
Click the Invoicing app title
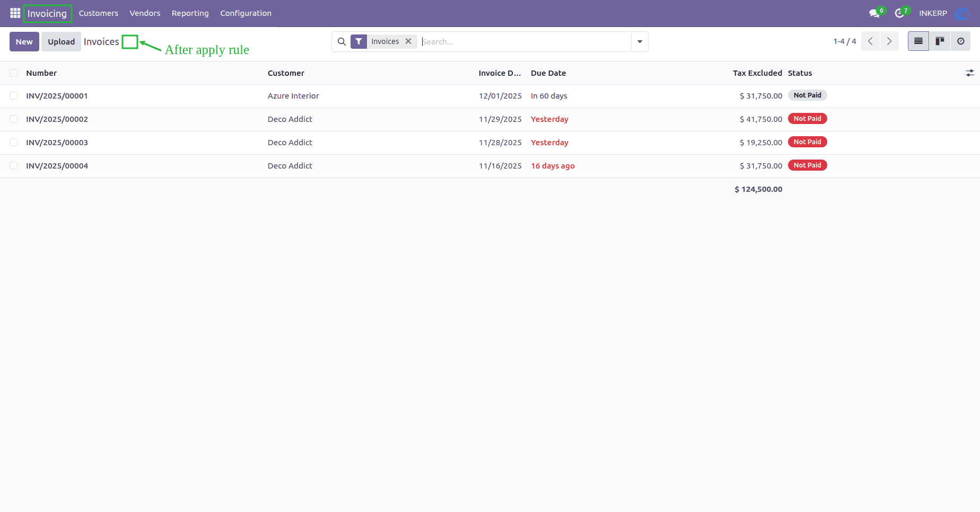[x=47, y=13]
